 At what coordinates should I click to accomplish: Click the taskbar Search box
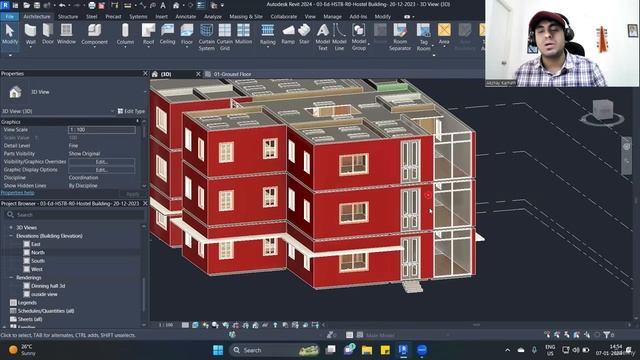click(274, 350)
